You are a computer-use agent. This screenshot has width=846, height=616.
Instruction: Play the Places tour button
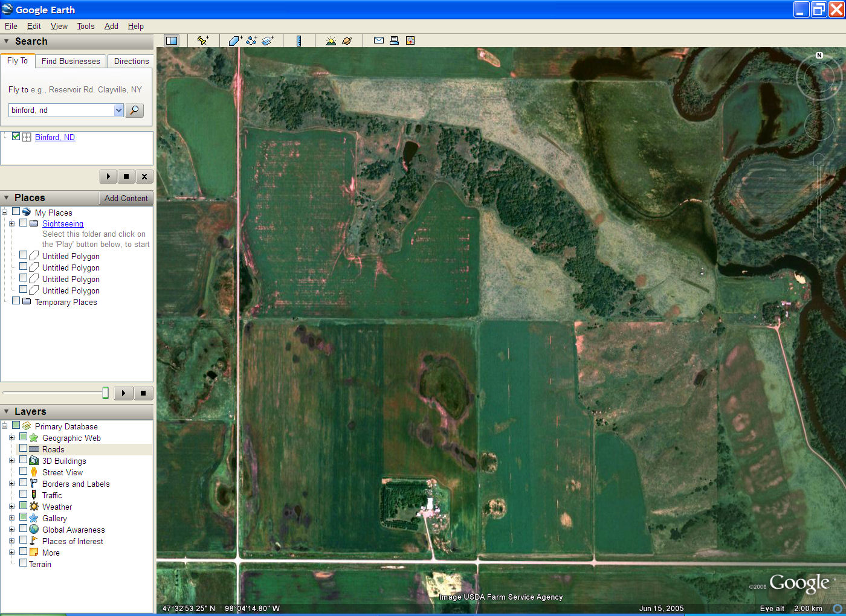pyautogui.click(x=124, y=393)
